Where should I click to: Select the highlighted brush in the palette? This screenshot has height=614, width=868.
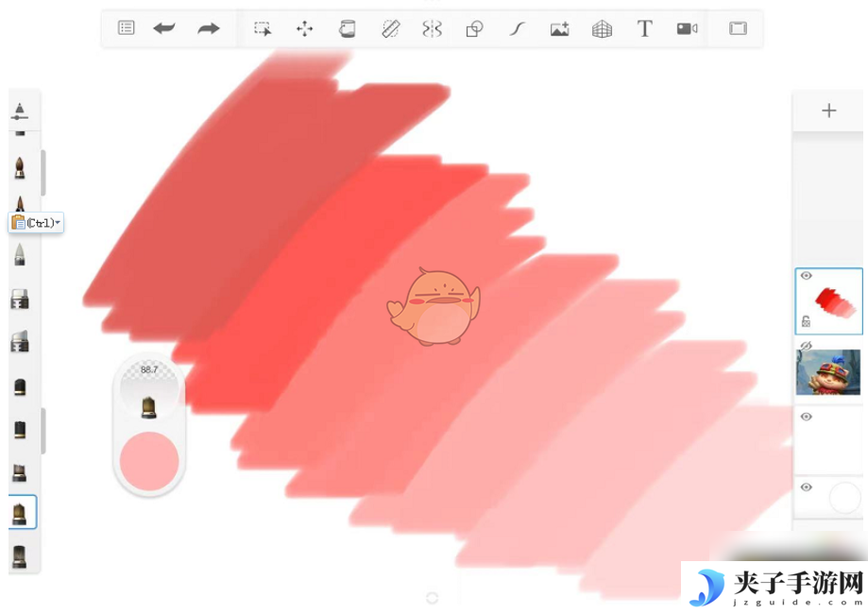click(22, 512)
